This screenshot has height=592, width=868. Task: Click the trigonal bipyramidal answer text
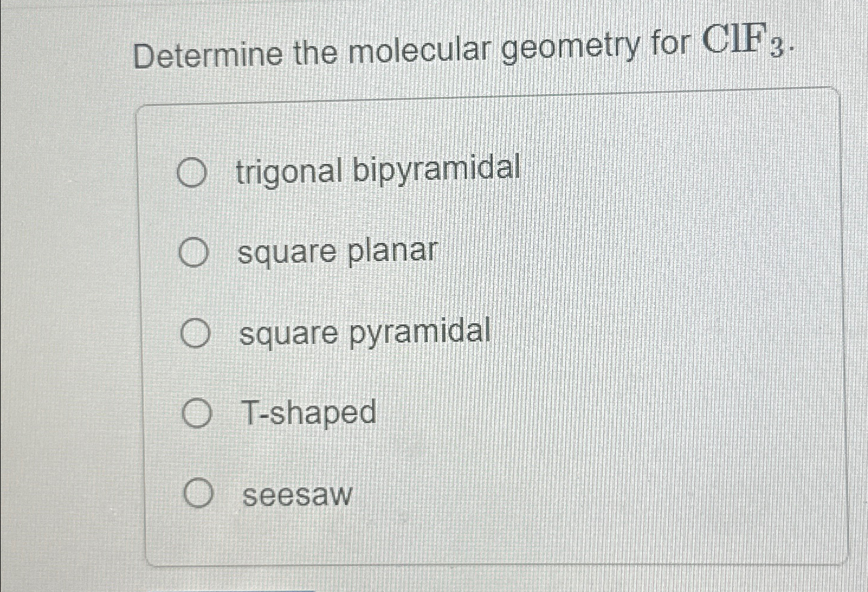376,170
